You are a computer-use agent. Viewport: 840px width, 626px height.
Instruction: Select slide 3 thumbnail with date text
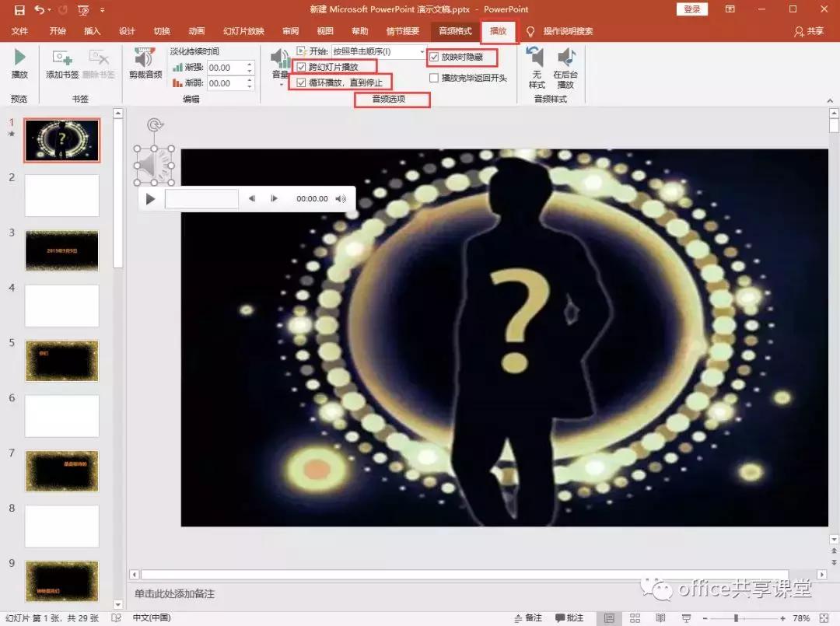pos(62,250)
